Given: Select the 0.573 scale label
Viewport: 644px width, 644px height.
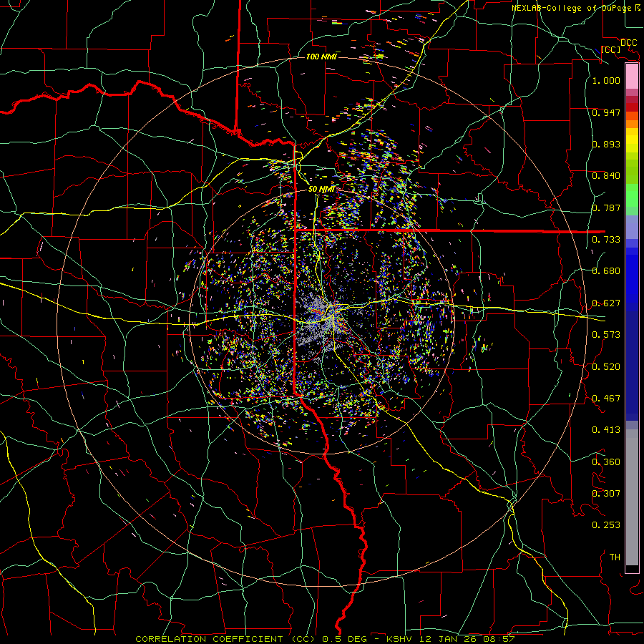Looking at the screenshot, I should (x=606, y=335).
